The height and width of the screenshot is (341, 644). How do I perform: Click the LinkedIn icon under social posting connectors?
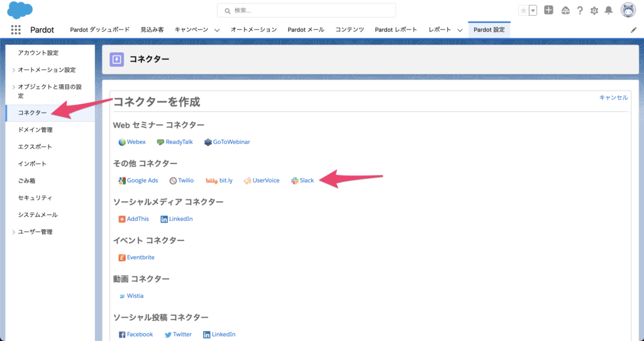206,335
